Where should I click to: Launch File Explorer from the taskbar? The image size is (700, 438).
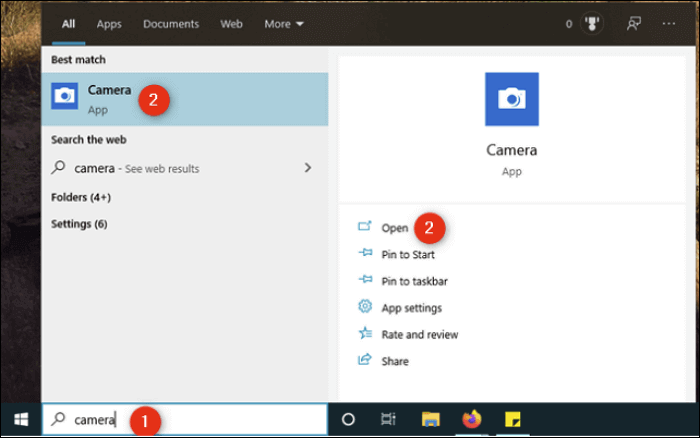click(430, 420)
